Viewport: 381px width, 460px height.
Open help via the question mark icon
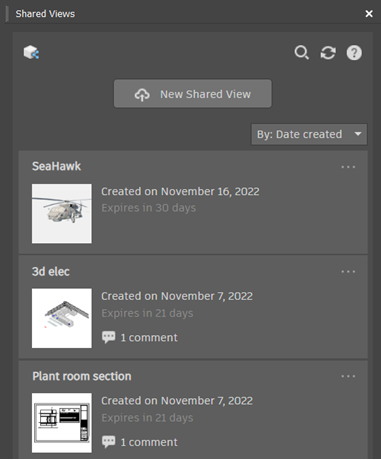[354, 53]
